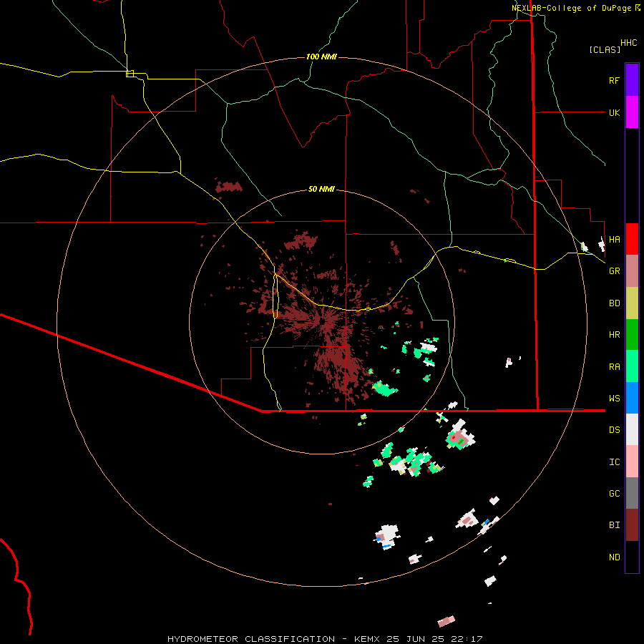This screenshot has width=644, height=644.
Task: Click the ND legend label
Action: click(614, 557)
